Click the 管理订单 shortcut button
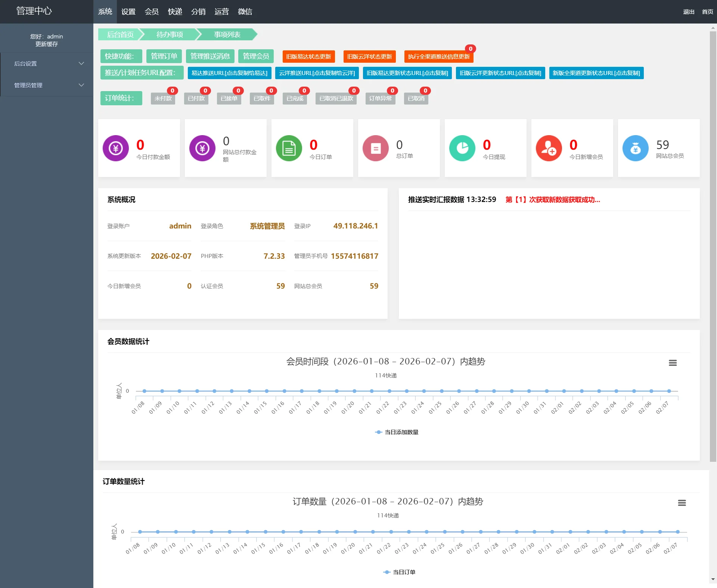The height and width of the screenshot is (588, 717). (164, 56)
